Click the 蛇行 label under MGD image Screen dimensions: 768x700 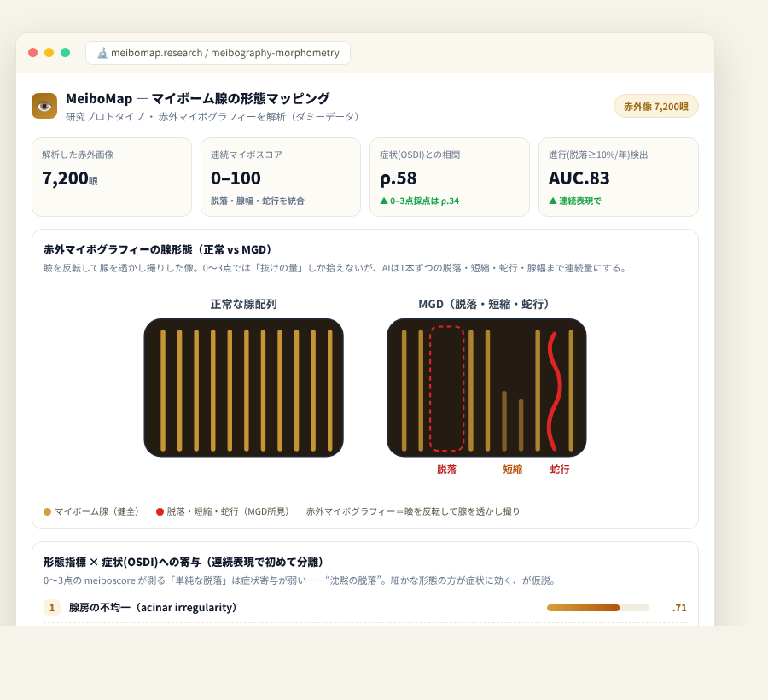pyautogui.click(x=560, y=470)
